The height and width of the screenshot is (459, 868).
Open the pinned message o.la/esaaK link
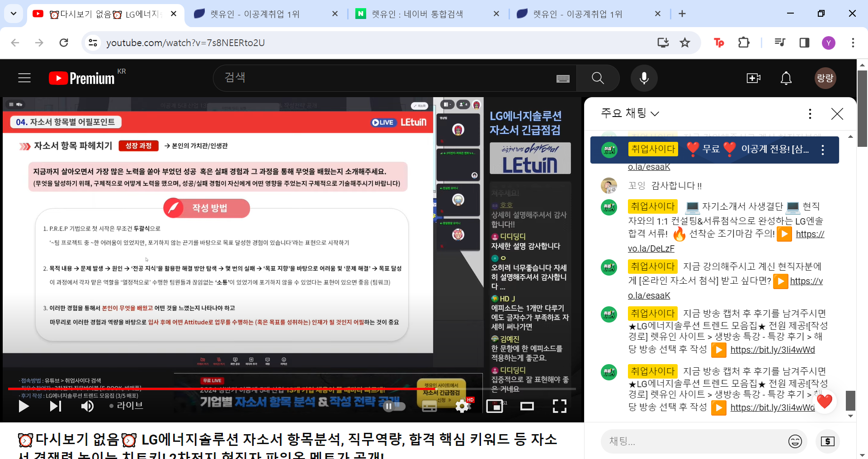[649, 167]
